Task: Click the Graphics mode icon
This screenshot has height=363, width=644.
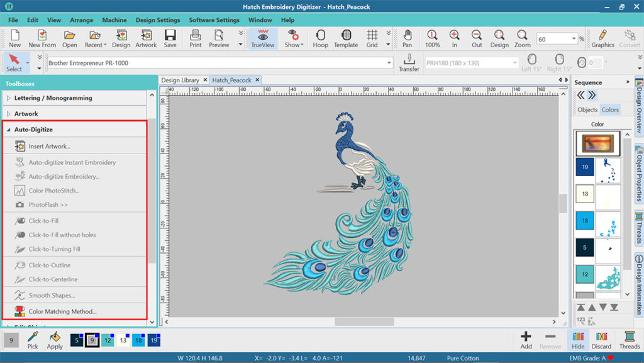Action: tap(602, 38)
